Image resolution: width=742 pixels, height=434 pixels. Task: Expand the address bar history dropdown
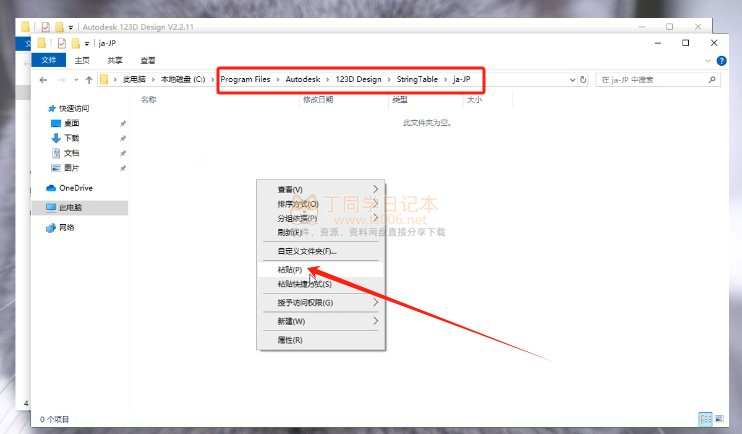(572, 80)
